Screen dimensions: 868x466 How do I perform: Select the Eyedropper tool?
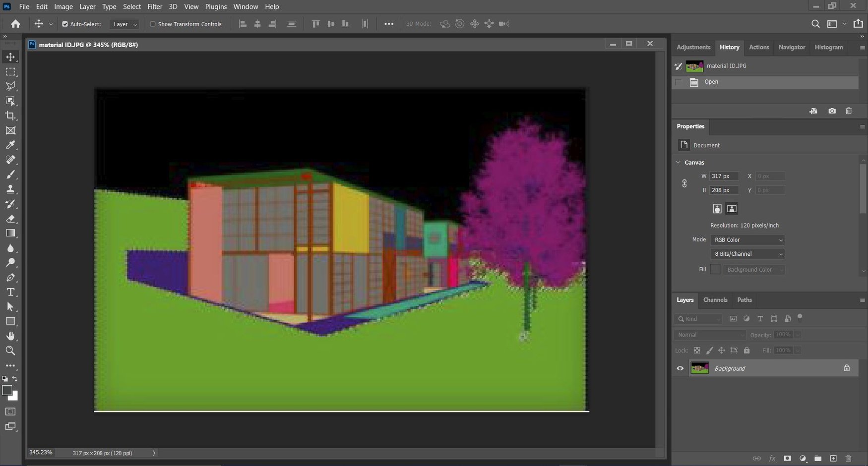11,145
